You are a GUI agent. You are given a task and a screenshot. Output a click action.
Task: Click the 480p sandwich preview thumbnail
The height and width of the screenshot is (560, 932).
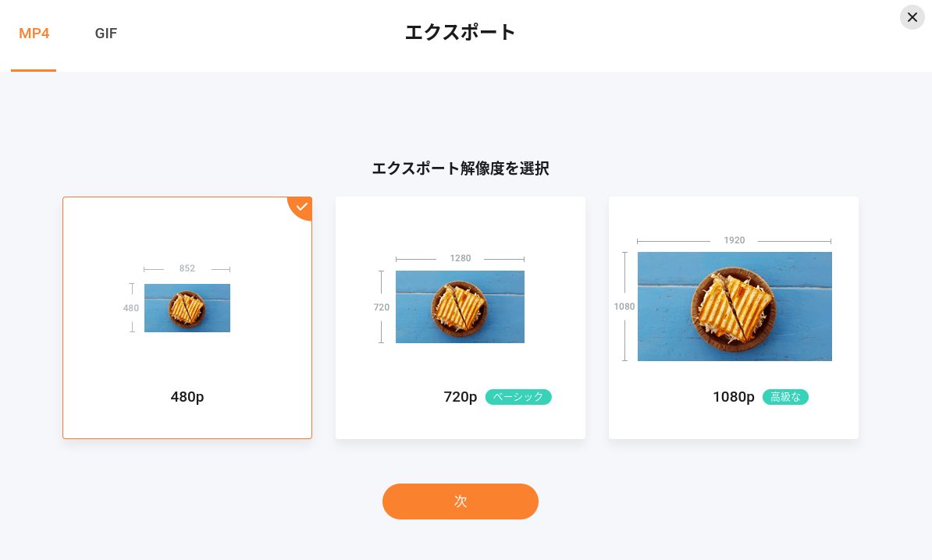click(x=187, y=307)
